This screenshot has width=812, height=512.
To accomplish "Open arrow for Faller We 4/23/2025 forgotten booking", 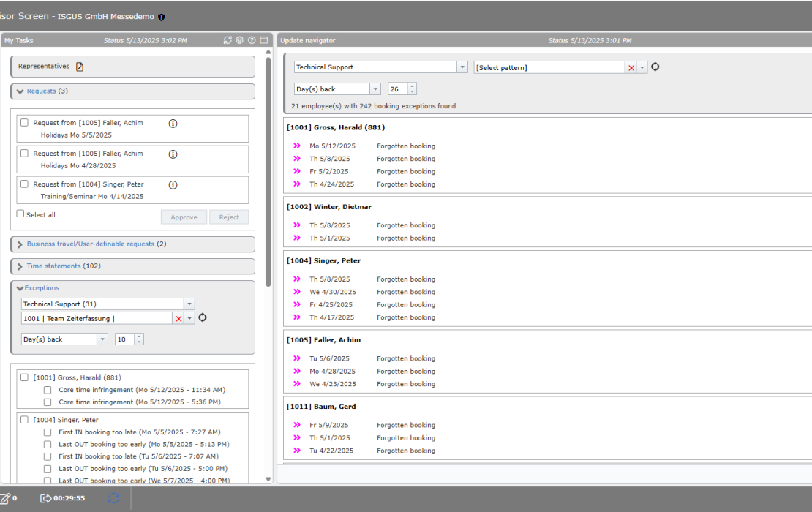I will click(x=297, y=383).
